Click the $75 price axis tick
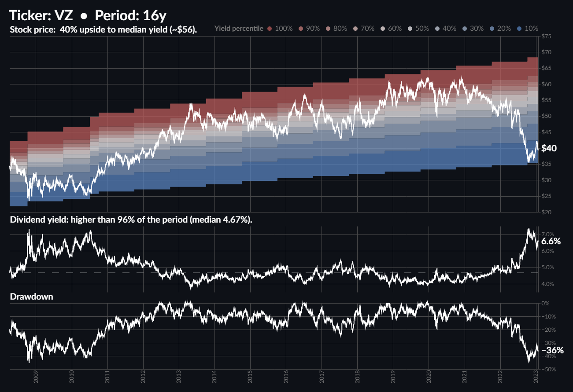This screenshot has height=392, width=573. 546,36
